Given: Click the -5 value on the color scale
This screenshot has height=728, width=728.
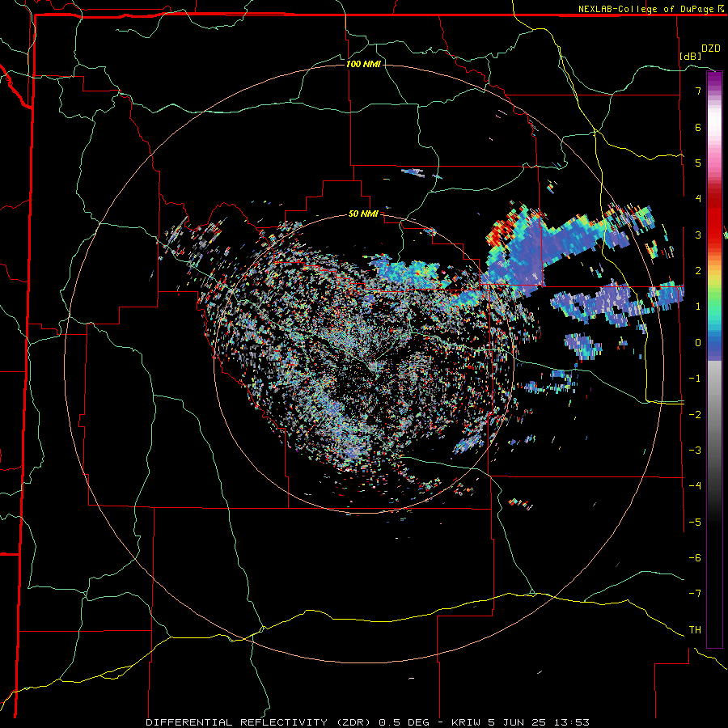Looking at the screenshot, I should click(695, 523).
